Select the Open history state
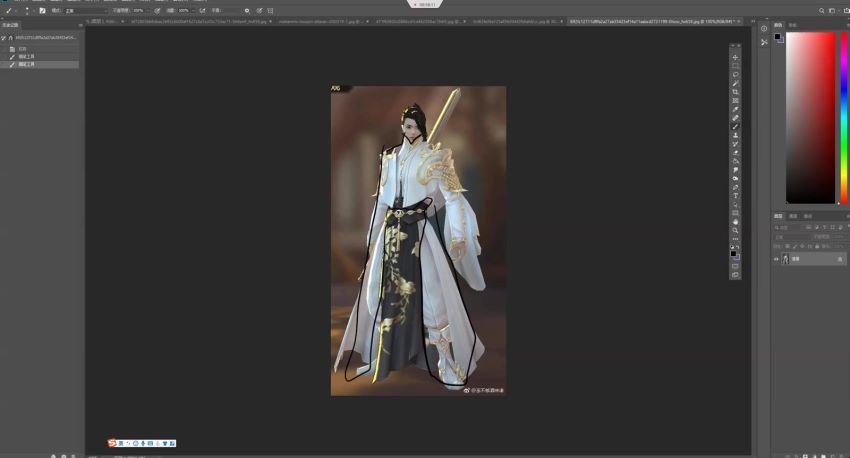 [x=40, y=49]
